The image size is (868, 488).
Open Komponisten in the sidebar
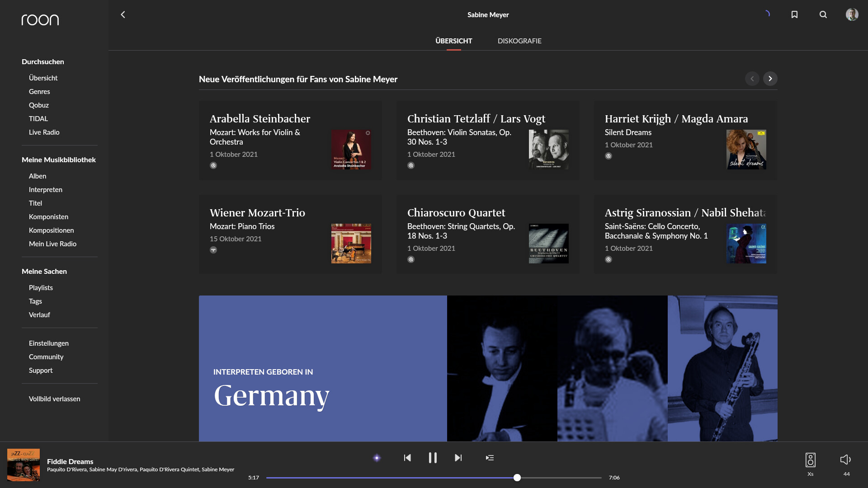pos(49,216)
